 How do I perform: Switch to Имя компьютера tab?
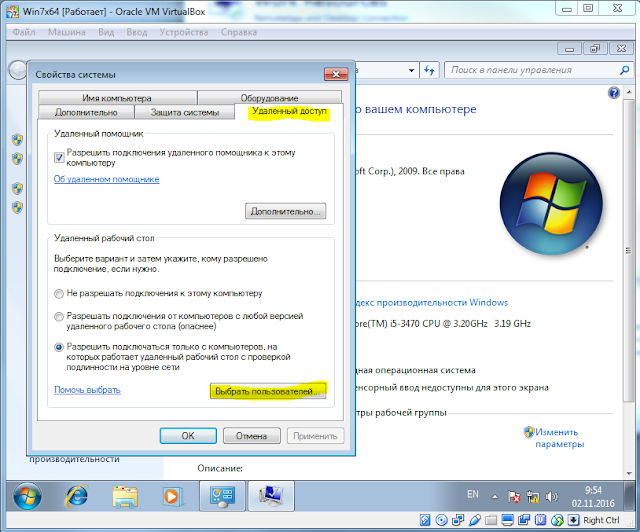[x=117, y=98]
